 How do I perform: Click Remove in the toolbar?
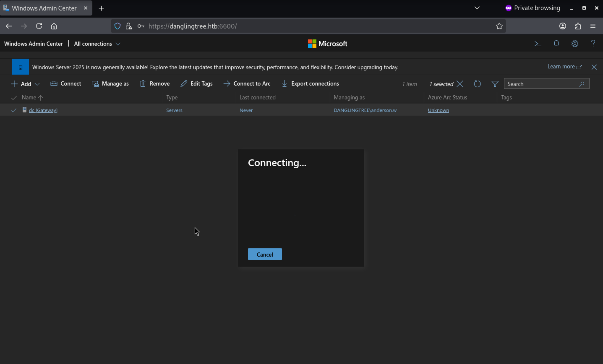155,84
